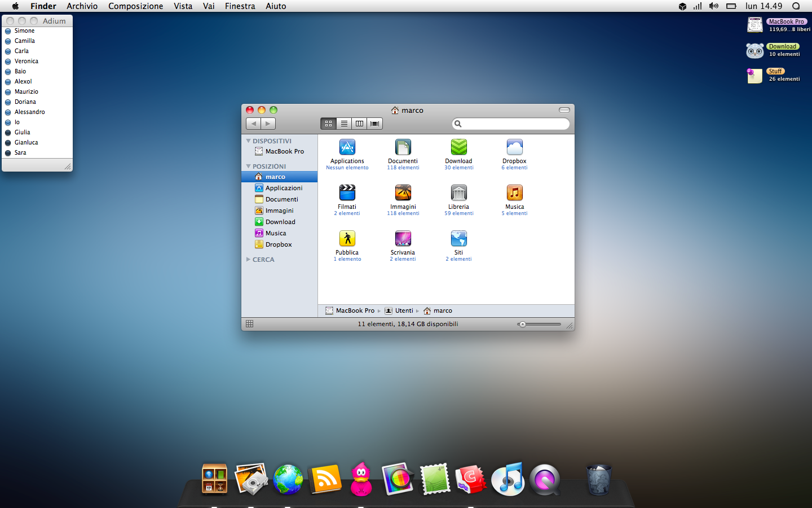
Task: Open the Archivio menu
Action: [82, 6]
